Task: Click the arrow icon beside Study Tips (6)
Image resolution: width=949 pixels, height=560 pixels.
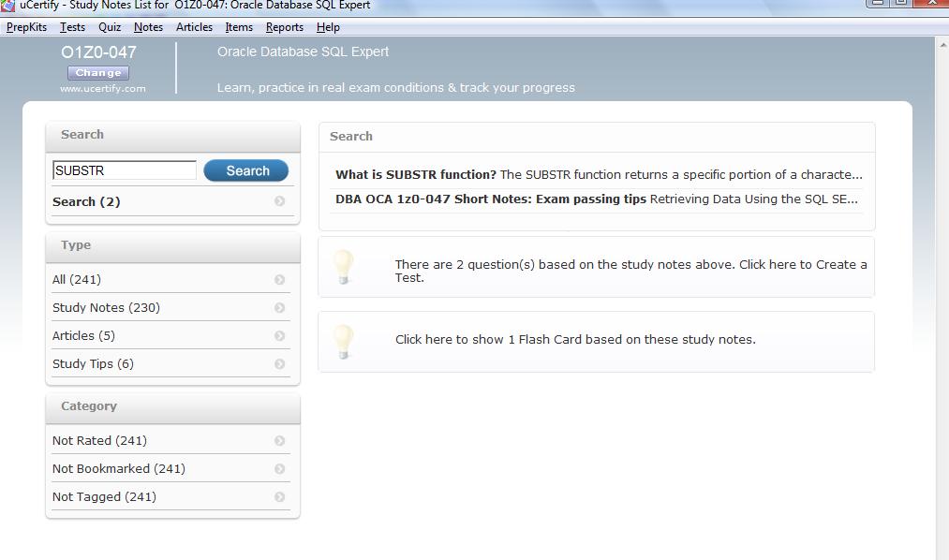Action: 279,364
